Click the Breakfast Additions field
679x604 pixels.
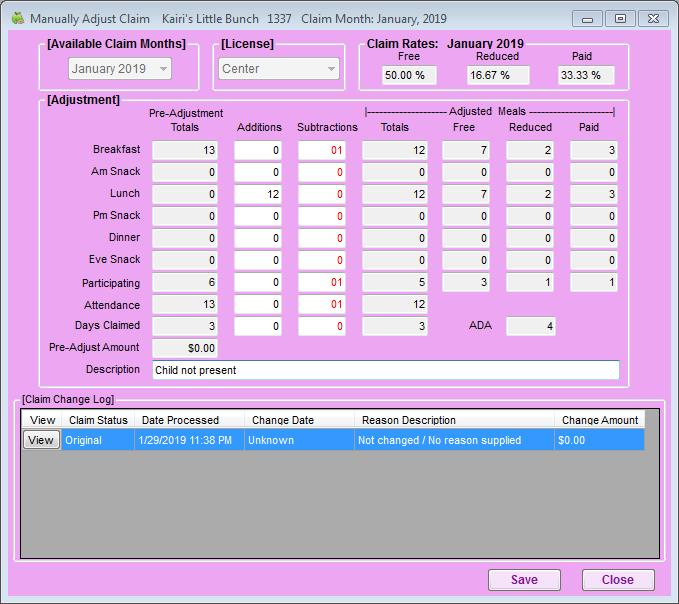[x=258, y=150]
